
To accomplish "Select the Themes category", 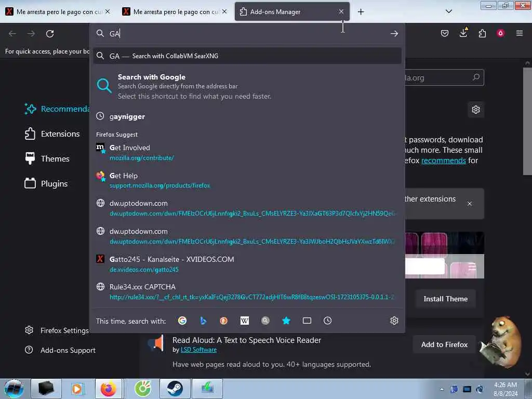I will coord(47,158).
